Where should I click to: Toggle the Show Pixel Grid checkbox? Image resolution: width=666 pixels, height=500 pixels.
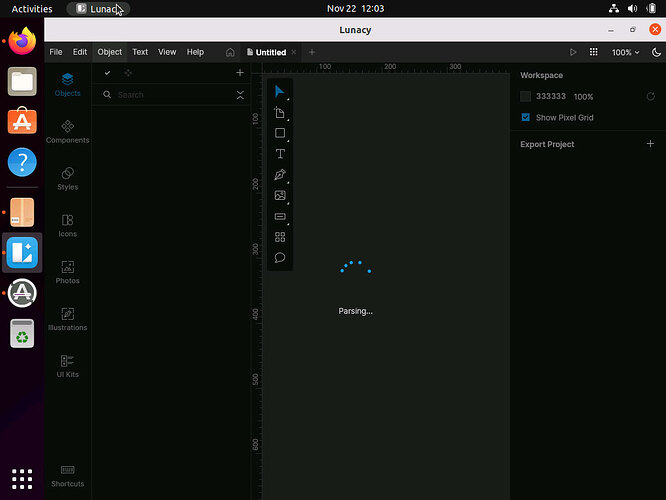525,117
